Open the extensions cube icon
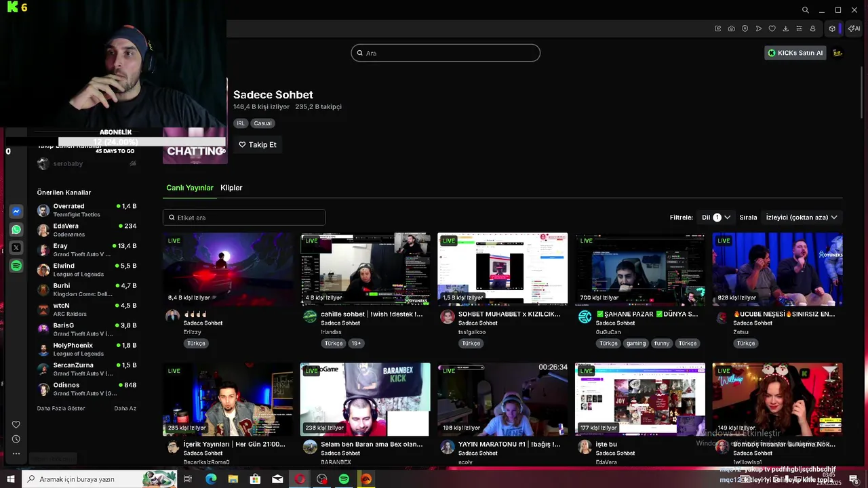The width and height of the screenshot is (868, 488). coord(832,28)
